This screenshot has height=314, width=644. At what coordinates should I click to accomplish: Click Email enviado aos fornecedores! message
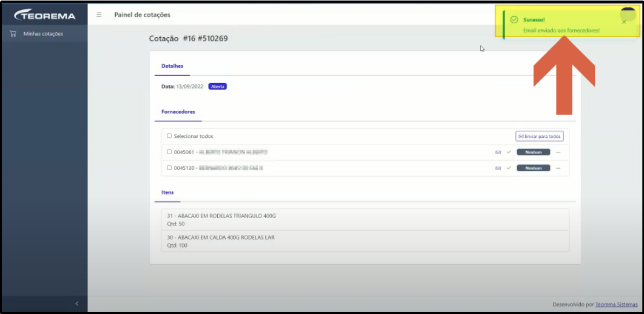561,31
